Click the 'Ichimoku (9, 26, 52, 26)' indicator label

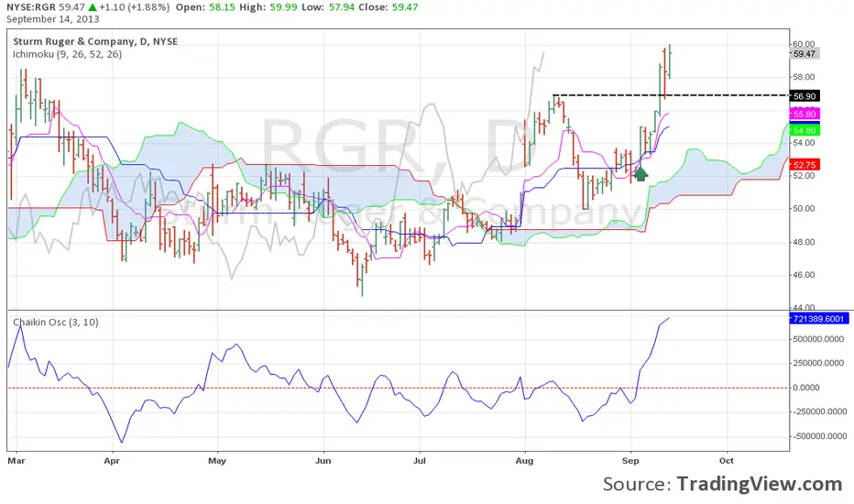pyautogui.click(x=68, y=54)
